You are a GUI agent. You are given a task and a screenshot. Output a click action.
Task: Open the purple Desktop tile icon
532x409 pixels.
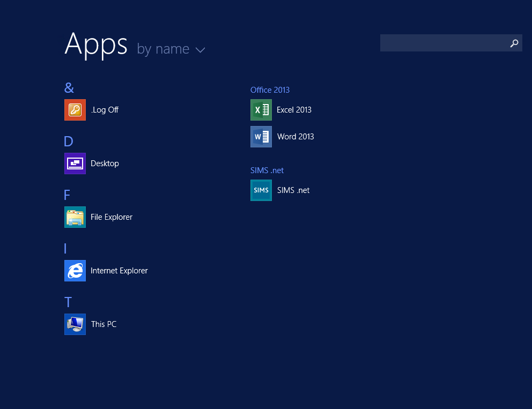75,163
